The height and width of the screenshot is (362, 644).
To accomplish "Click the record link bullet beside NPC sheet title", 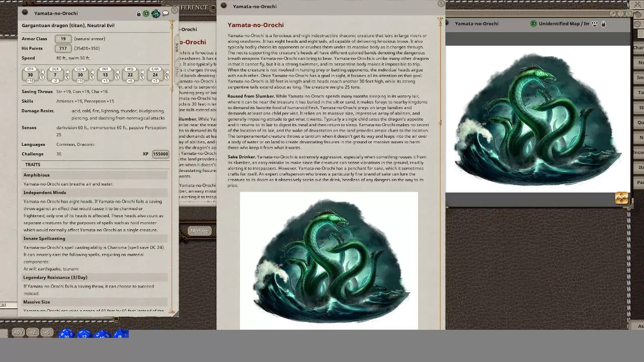I will (x=25, y=13).
